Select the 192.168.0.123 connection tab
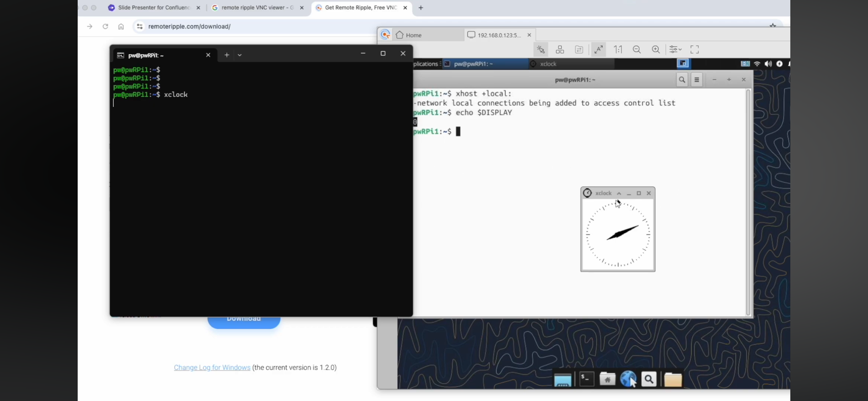The width and height of the screenshot is (868, 401). pos(498,35)
